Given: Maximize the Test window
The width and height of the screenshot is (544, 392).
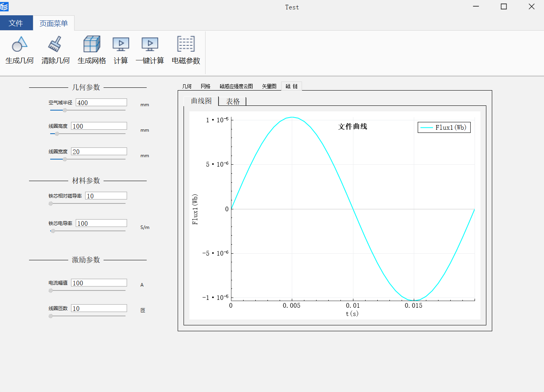Looking at the screenshot, I should [504, 7].
